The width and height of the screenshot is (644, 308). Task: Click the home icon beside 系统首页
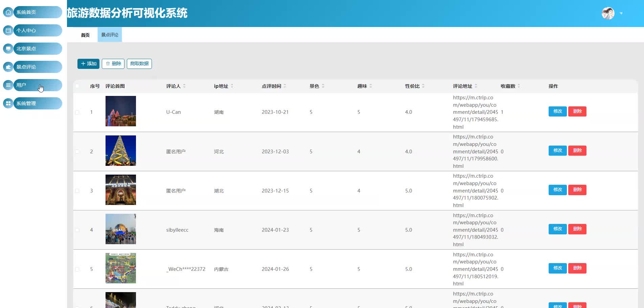8,12
